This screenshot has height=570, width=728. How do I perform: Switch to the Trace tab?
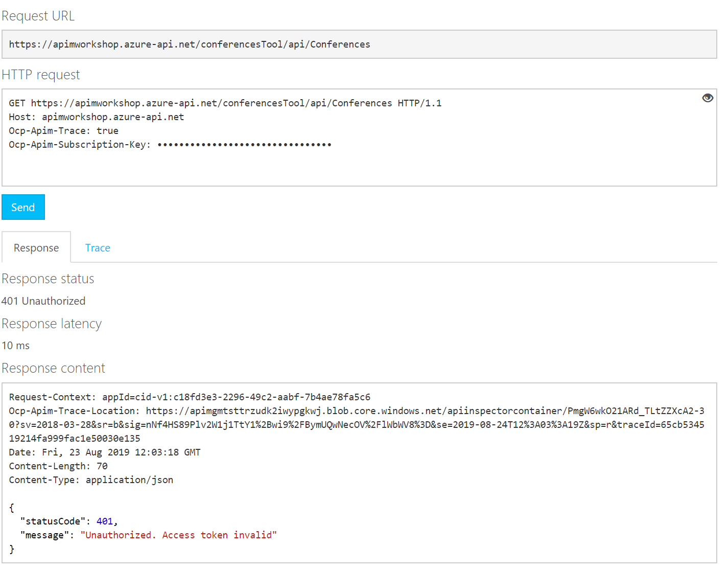pyautogui.click(x=98, y=248)
